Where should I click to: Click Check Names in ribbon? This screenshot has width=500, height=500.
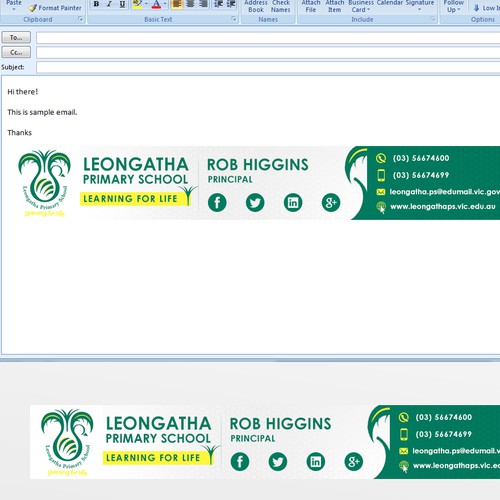point(281,6)
